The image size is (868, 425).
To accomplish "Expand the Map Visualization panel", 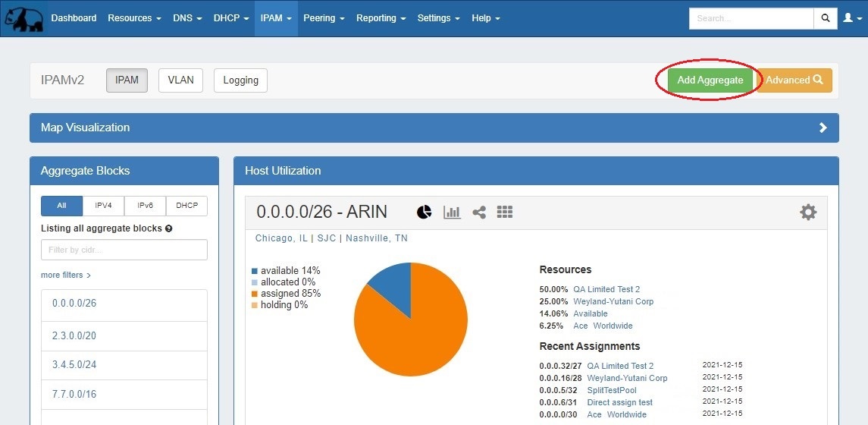I will (x=823, y=127).
